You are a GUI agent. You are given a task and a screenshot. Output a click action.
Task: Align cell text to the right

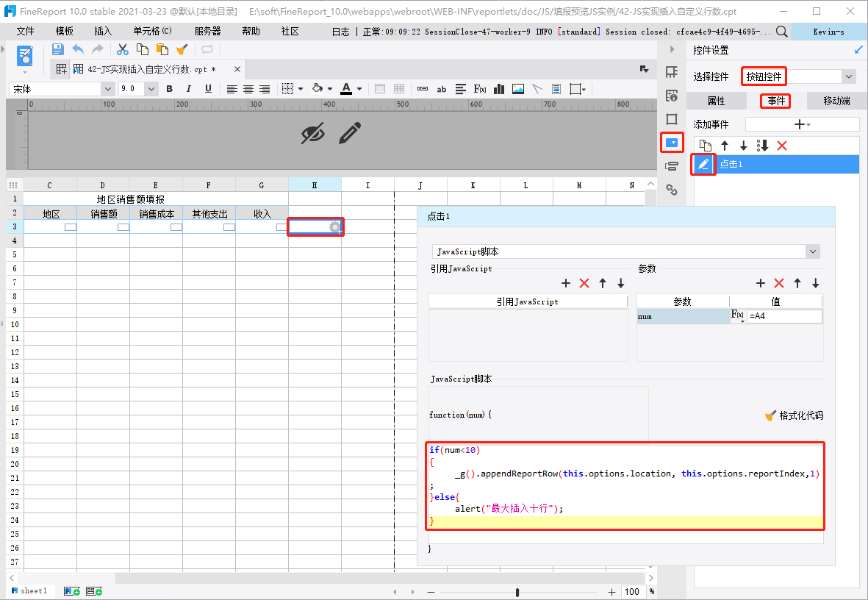click(x=265, y=89)
